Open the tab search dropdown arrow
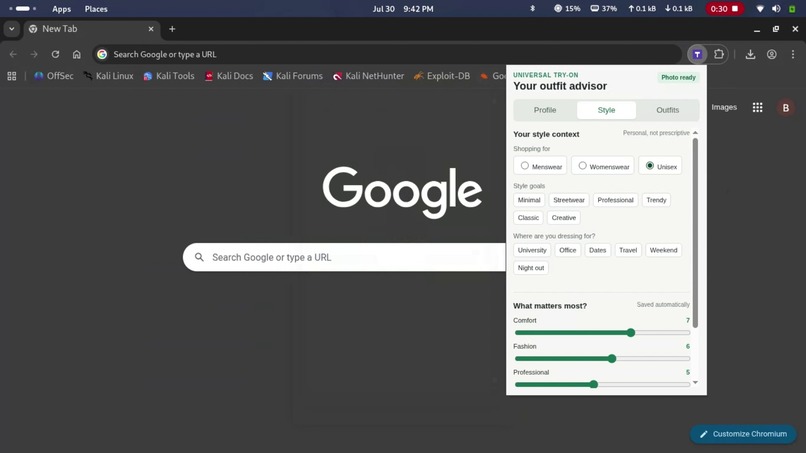 11,29
